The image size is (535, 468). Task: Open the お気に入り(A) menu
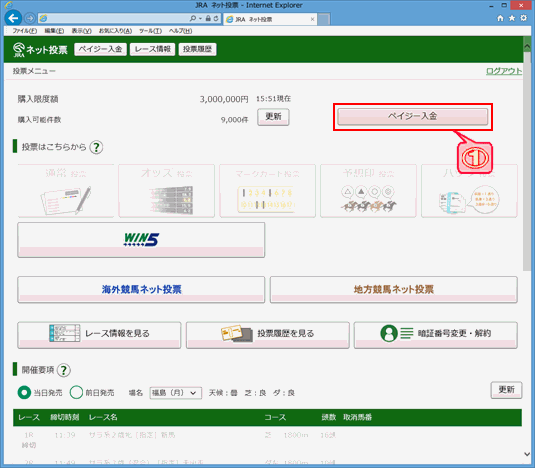(x=115, y=31)
